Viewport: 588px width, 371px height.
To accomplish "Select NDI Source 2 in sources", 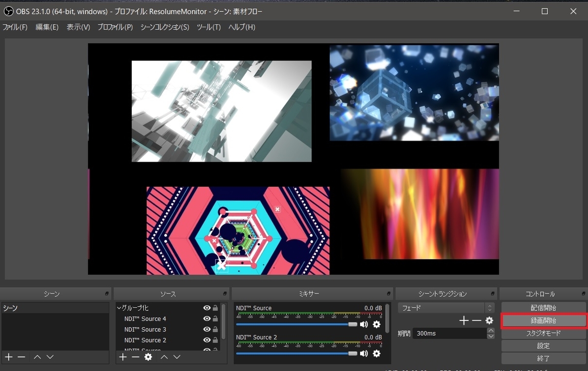I will pyautogui.click(x=145, y=340).
